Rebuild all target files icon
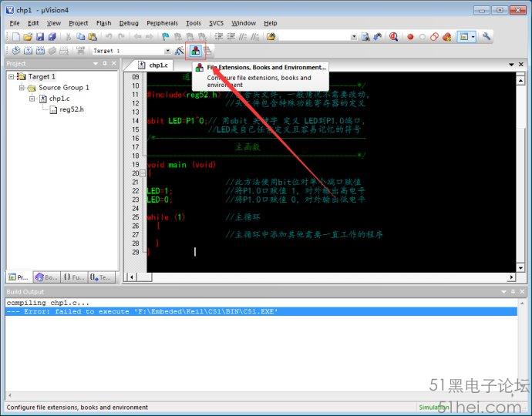This screenshot has width=532, height=416. (40, 51)
